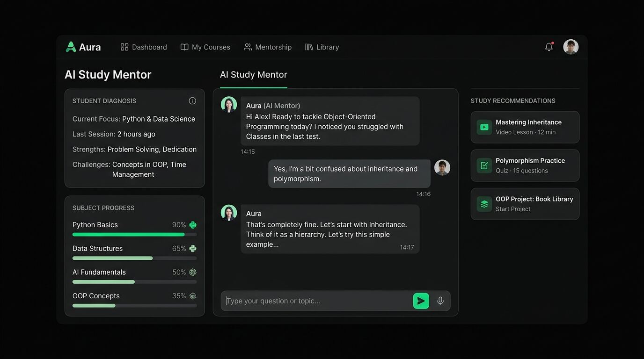Viewport: 644px width, 359px height.
Task: Click the OOP Concepts progress bar
Action: [x=135, y=306]
